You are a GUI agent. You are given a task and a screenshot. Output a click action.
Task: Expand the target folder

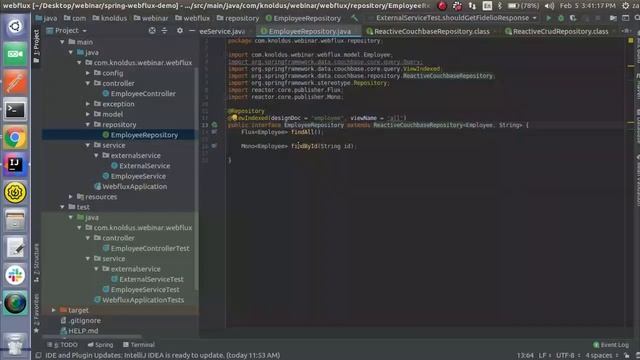click(53, 310)
